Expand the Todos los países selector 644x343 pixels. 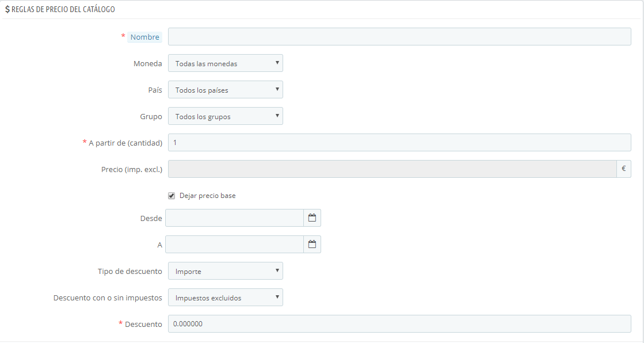click(x=225, y=89)
